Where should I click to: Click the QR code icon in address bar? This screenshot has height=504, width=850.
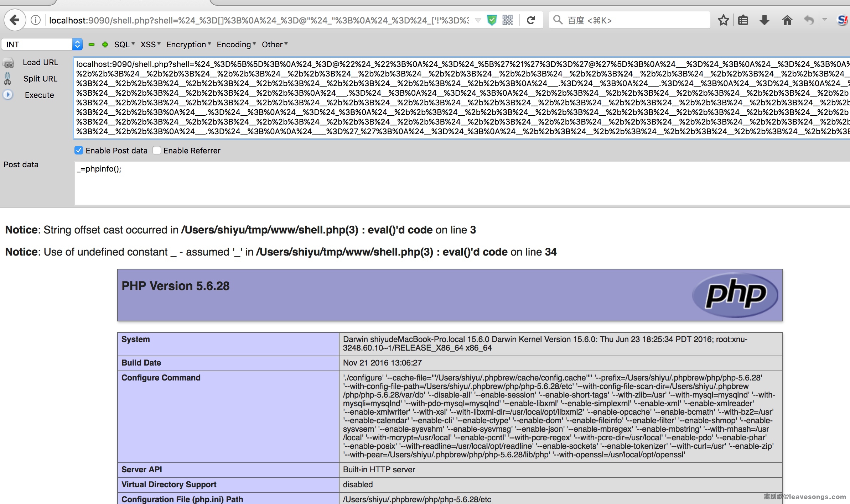pyautogui.click(x=508, y=20)
